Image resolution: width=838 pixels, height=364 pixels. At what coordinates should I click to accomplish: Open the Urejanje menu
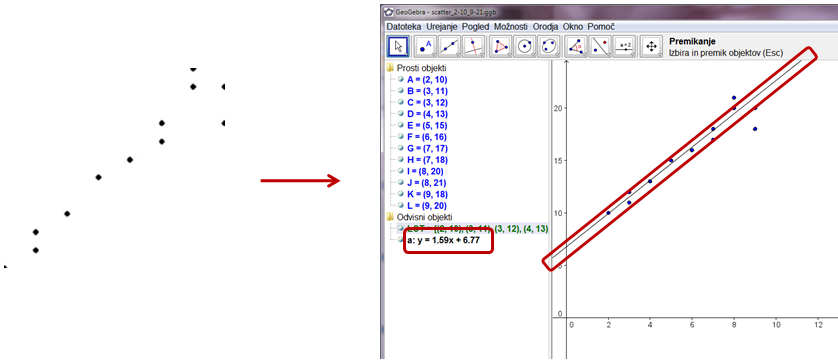443,26
